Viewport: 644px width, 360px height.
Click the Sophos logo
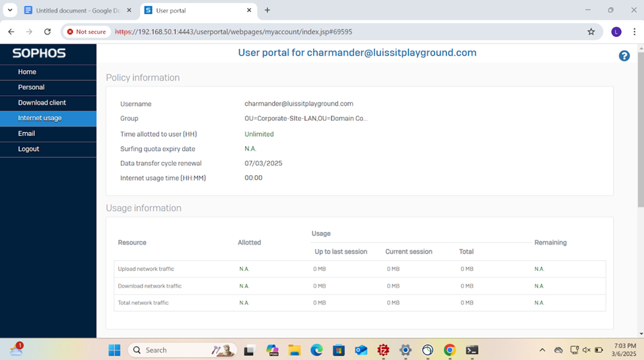pyautogui.click(x=39, y=53)
